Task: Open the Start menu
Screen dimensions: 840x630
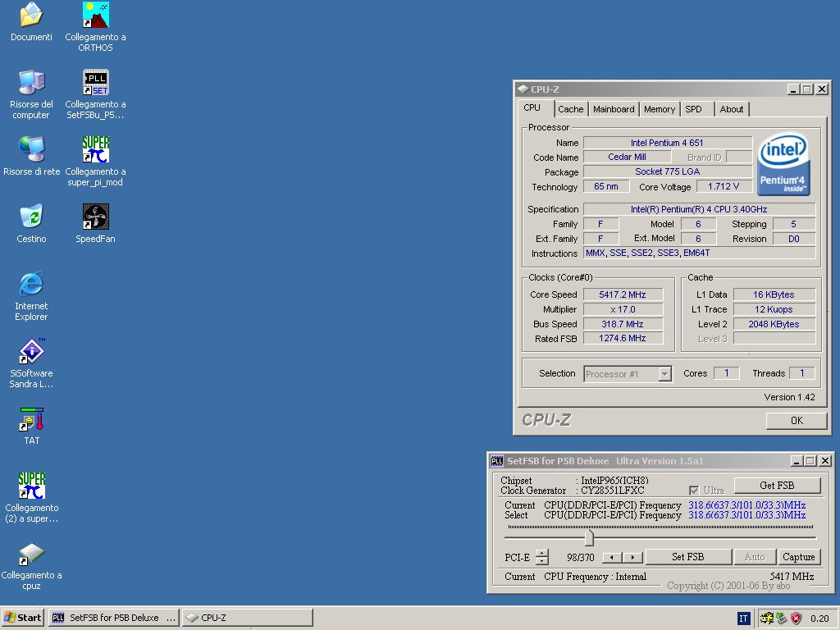Action: click(x=22, y=618)
